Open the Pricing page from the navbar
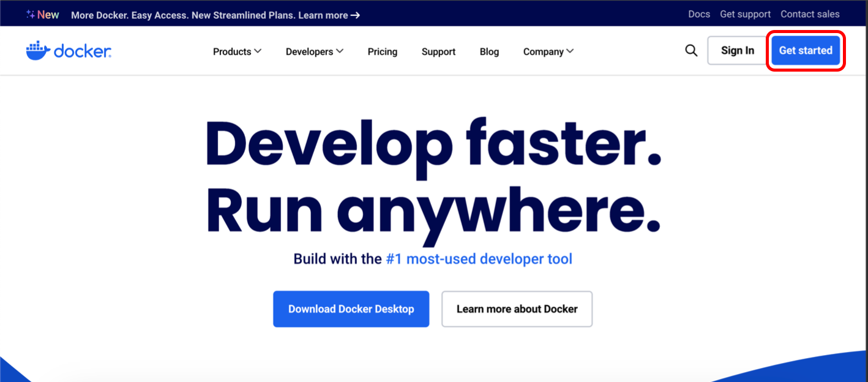 382,52
